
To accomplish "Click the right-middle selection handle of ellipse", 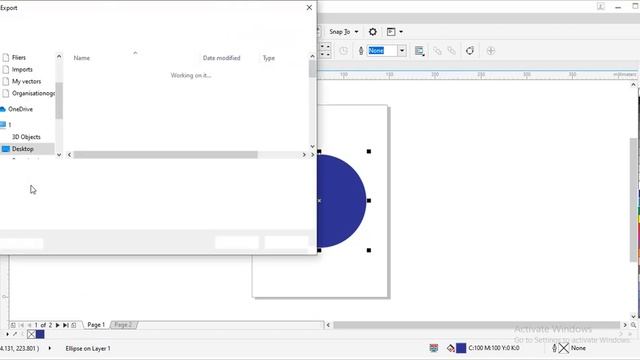I will pos(369,200).
